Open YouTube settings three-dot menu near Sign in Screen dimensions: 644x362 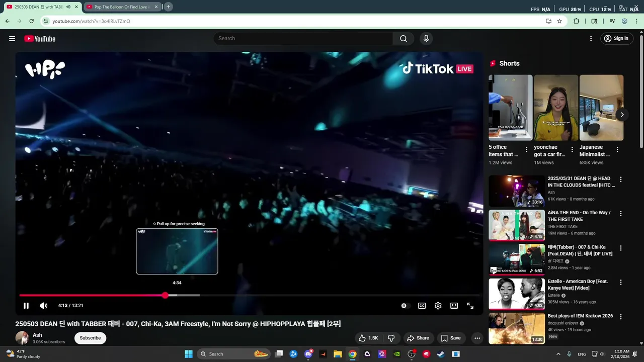(x=591, y=39)
